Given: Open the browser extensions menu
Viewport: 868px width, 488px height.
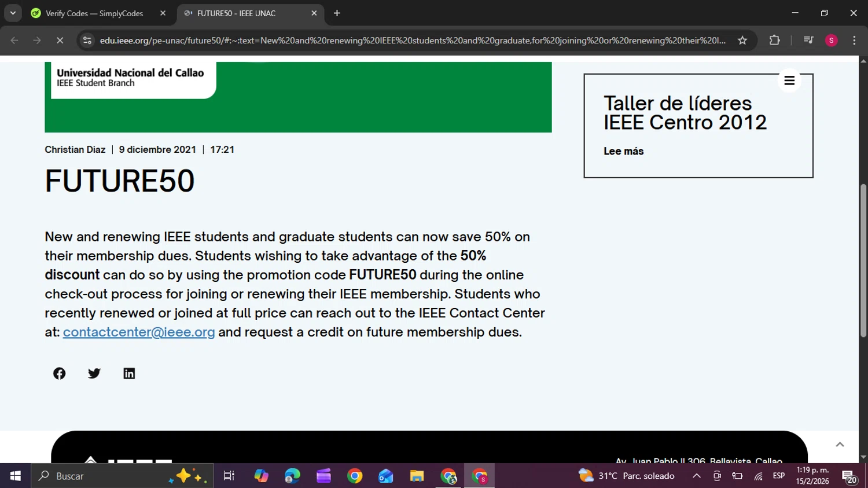Looking at the screenshot, I should click(x=774, y=41).
